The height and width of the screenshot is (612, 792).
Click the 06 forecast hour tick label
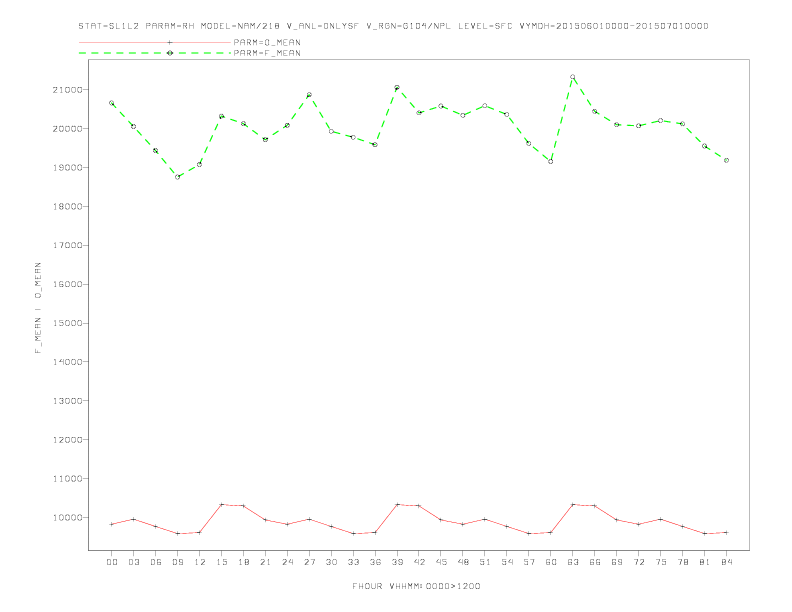coord(156,562)
